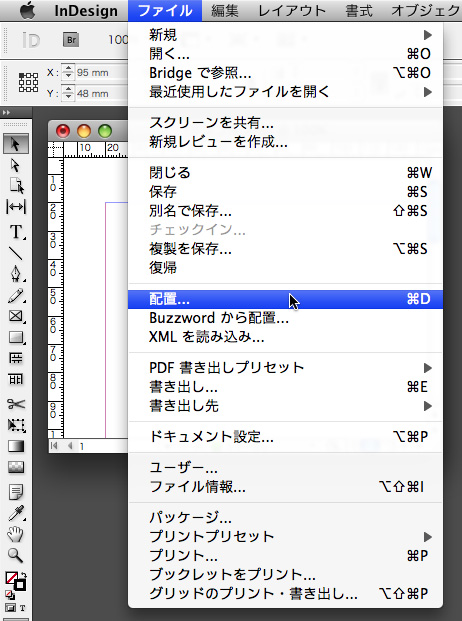
Task: Select the Rectangle Frame tool
Action: [x=16, y=316]
